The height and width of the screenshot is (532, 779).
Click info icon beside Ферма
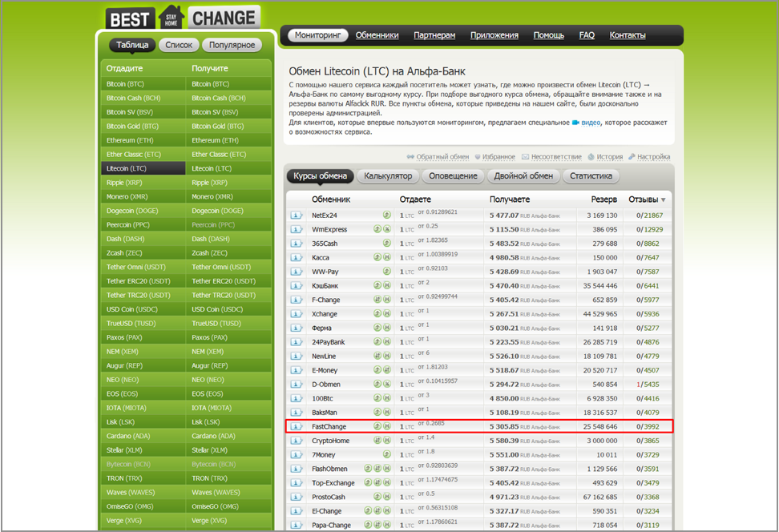[x=296, y=328]
